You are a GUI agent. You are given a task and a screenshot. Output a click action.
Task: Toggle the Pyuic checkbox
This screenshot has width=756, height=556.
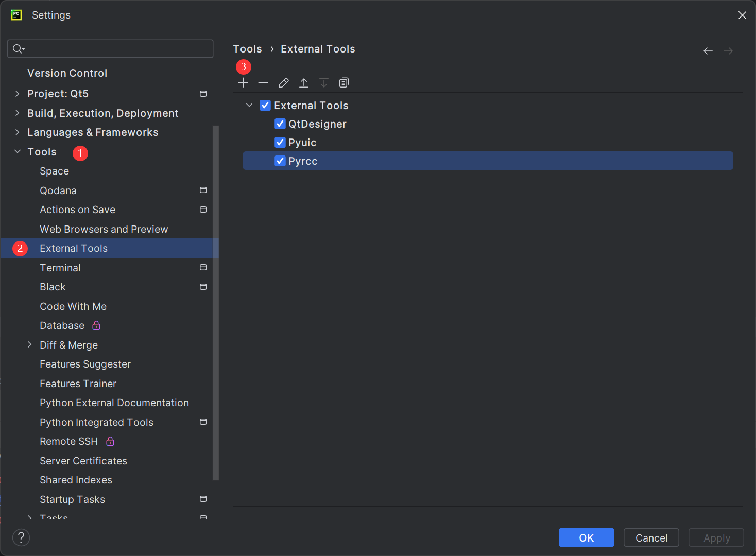[x=280, y=143]
